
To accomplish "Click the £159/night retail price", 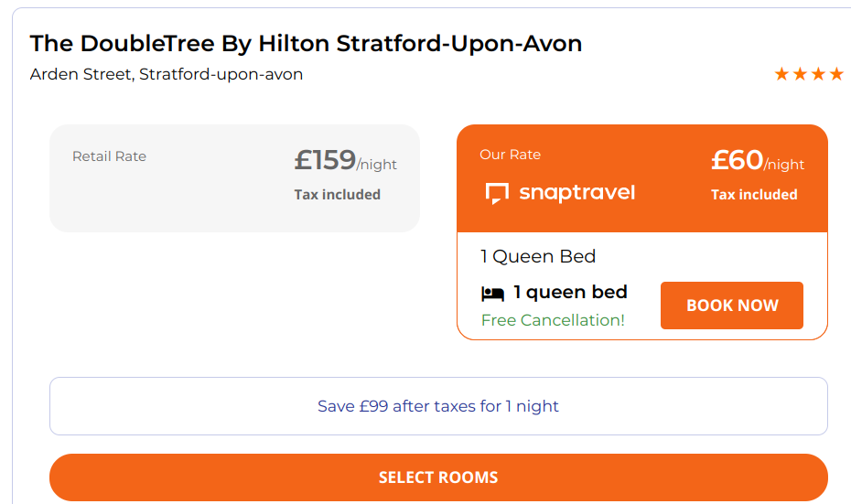I will [345, 161].
